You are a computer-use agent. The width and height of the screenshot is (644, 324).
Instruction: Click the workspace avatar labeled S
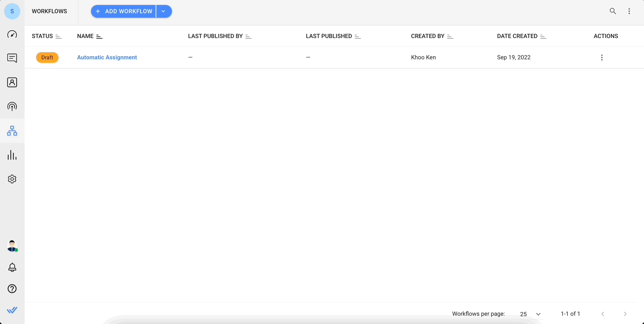(x=12, y=11)
